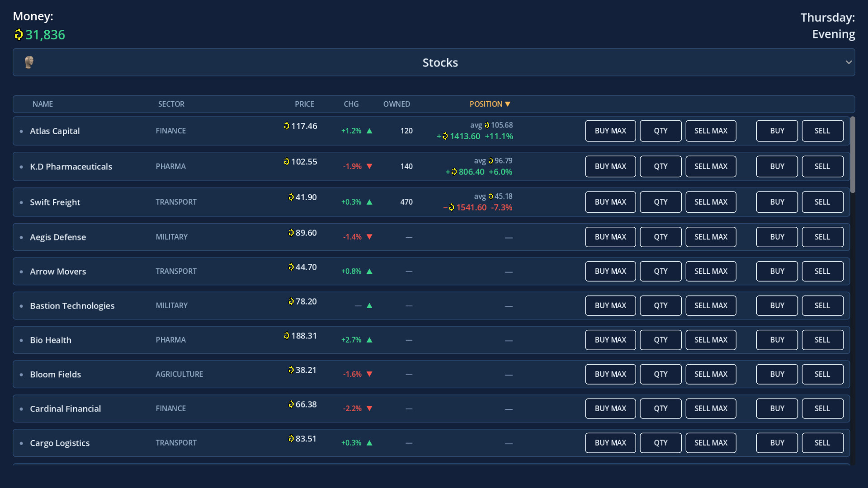This screenshot has width=868, height=488.
Task: Buy Bastion Technologies stock
Action: pos(777,305)
